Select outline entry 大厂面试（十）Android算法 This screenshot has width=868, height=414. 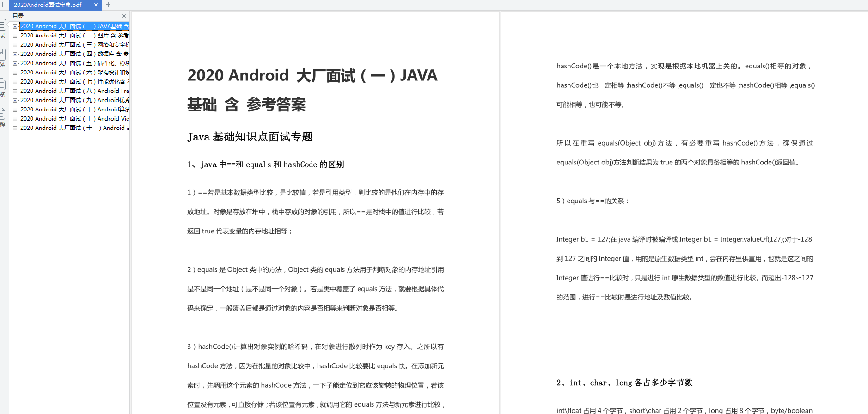coord(74,110)
